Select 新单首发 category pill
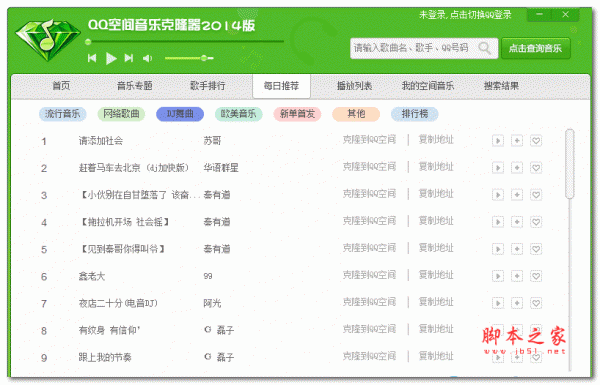 pyautogui.click(x=297, y=114)
